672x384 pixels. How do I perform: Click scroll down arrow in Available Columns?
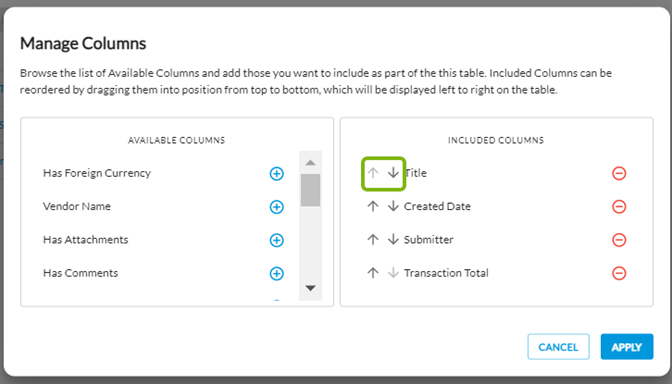(311, 288)
